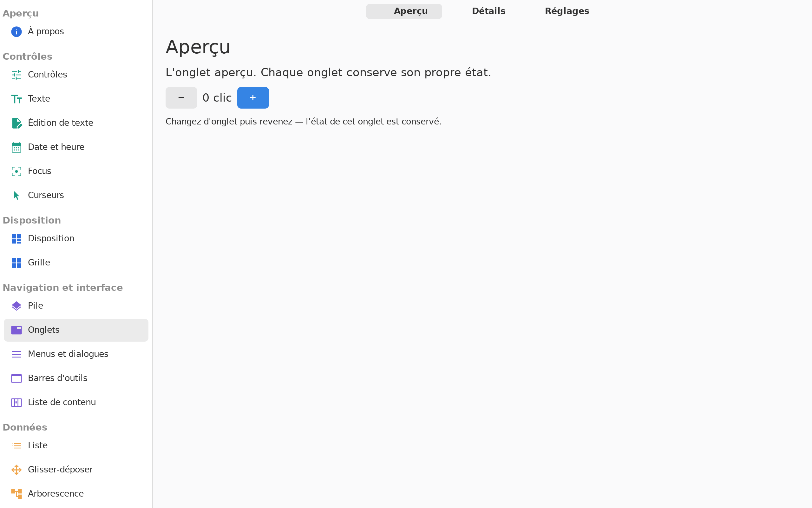Open the Texte page in sidebar
The height and width of the screenshot is (508, 812).
point(76,99)
